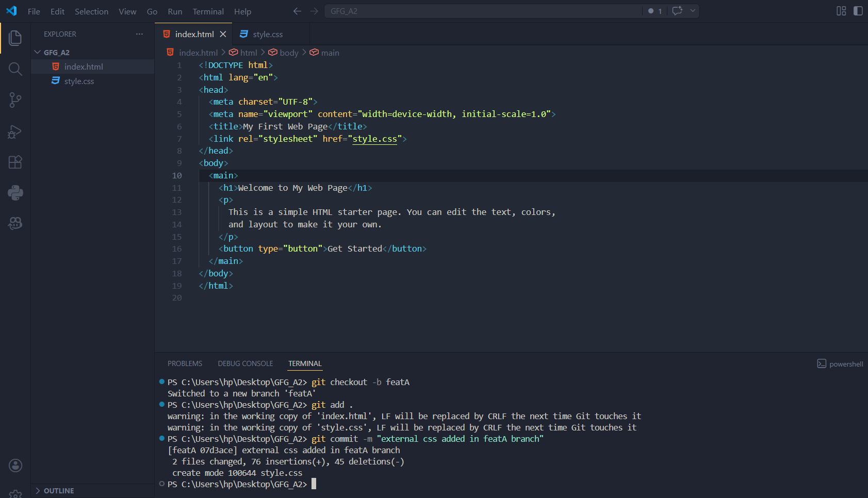Open the File menu
This screenshot has width=868, height=498.
pyautogui.click(x=34, y=11)
